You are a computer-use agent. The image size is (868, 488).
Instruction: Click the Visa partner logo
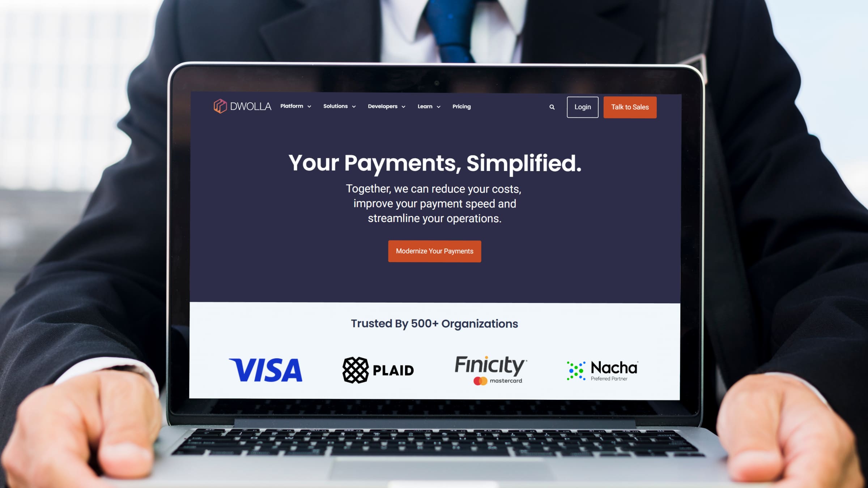[266, 369]
